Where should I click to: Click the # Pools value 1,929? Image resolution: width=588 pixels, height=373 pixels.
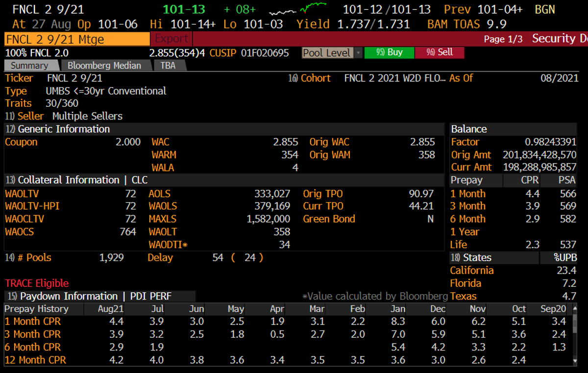click(x=112, y=257)
